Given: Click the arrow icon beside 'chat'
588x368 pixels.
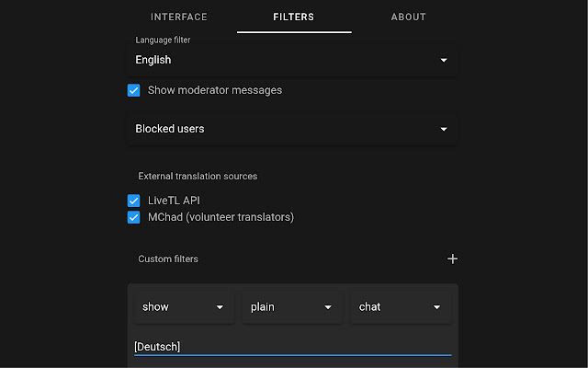Looking at the screenshot, I should (436, 307).
